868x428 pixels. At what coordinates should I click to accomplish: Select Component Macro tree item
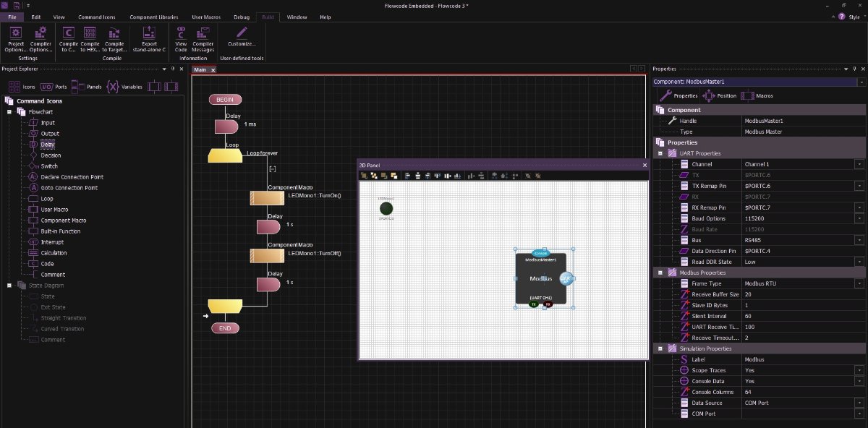(57, 221)
